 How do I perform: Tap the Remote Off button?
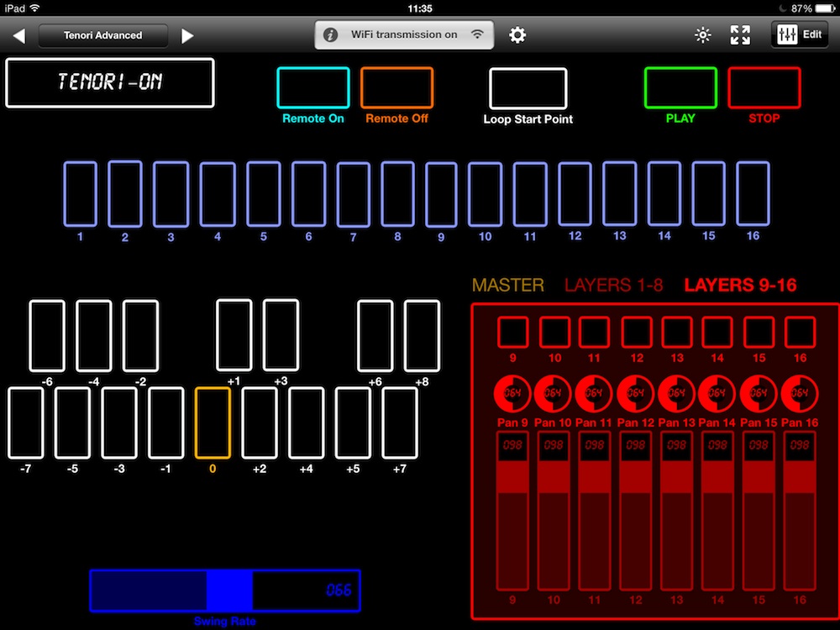pos(397,88)
